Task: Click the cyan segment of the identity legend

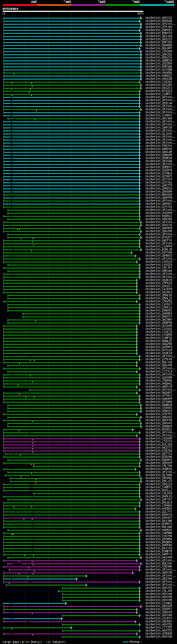Action: 157,5
